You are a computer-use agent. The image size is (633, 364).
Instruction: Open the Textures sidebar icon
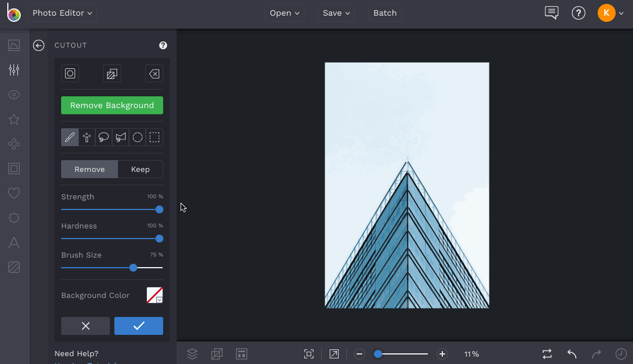[x=14, y=267]
